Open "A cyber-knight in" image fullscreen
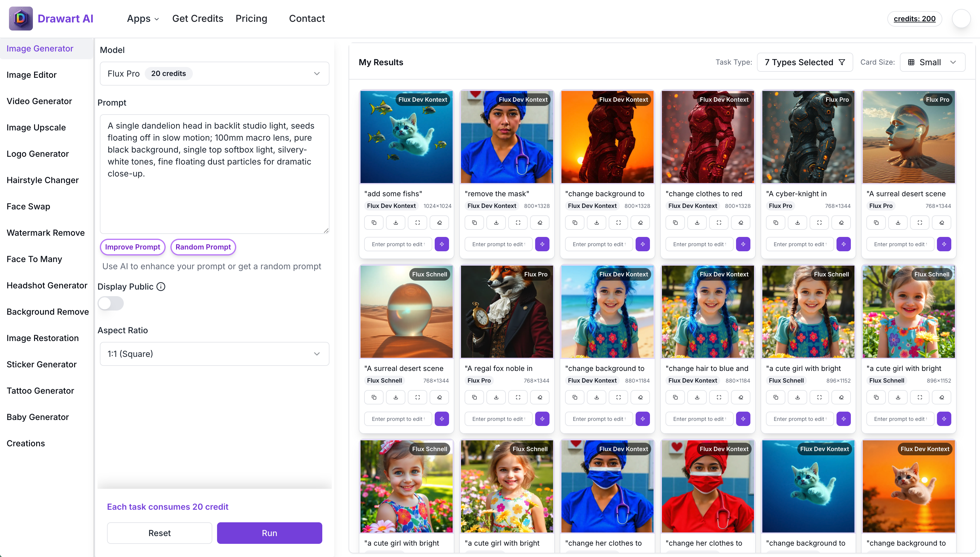The height and width of the screenshot is (557, 980). 819,223
